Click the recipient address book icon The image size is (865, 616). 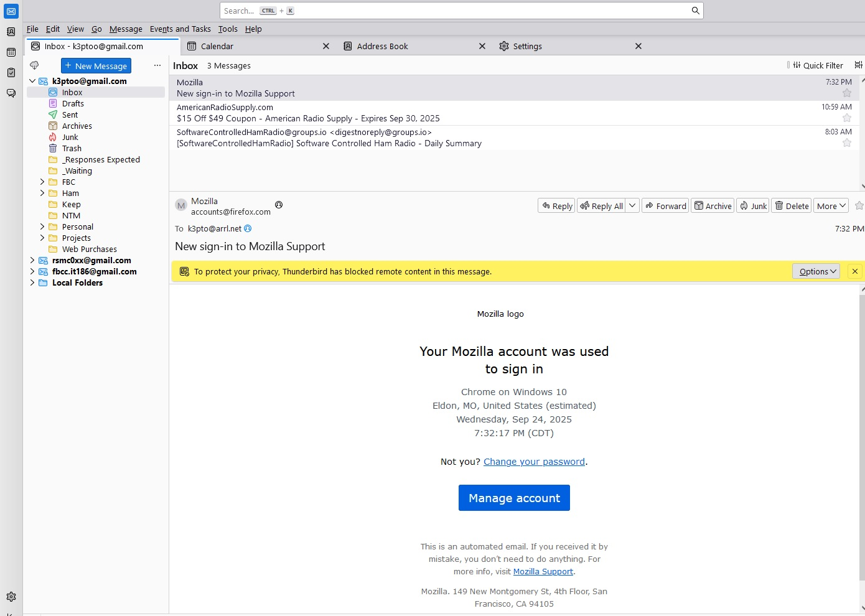point(248,228)
